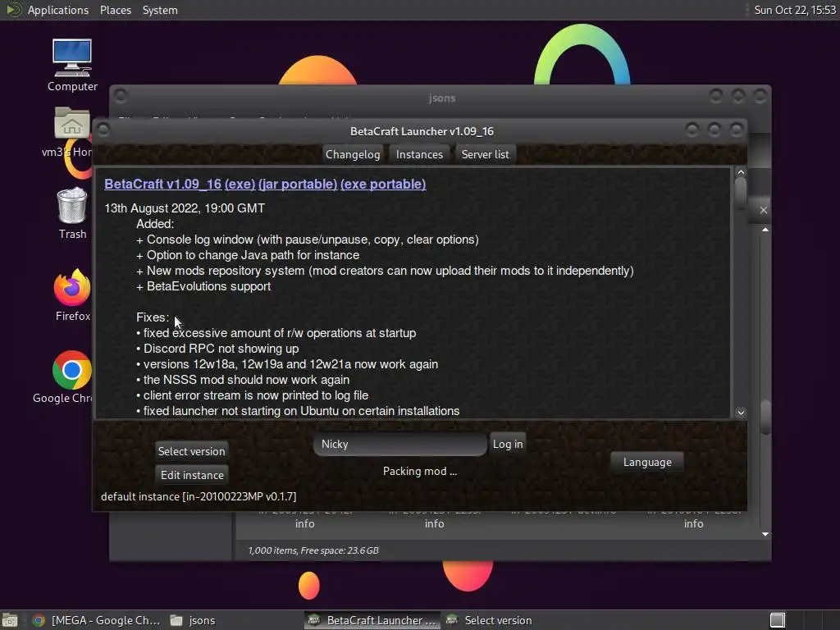Click 'client error stream' changelog line

(x=253, y=395)
